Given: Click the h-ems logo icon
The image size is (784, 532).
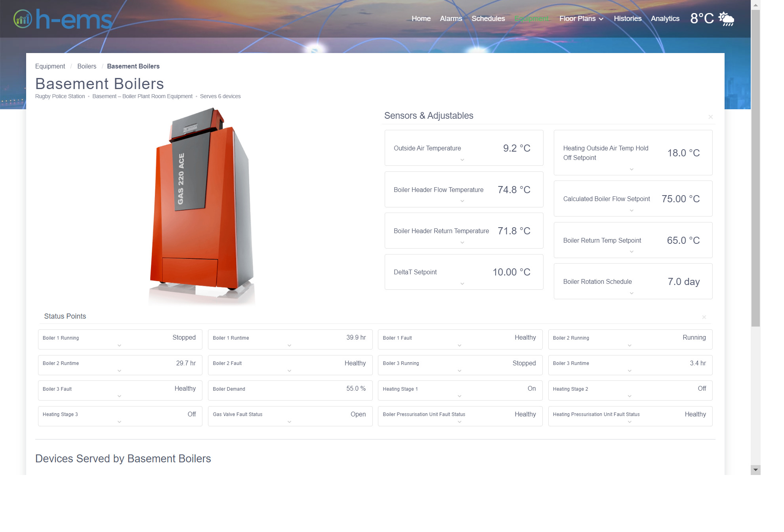Looking at the screenshot, I should (x=22, y=19).
